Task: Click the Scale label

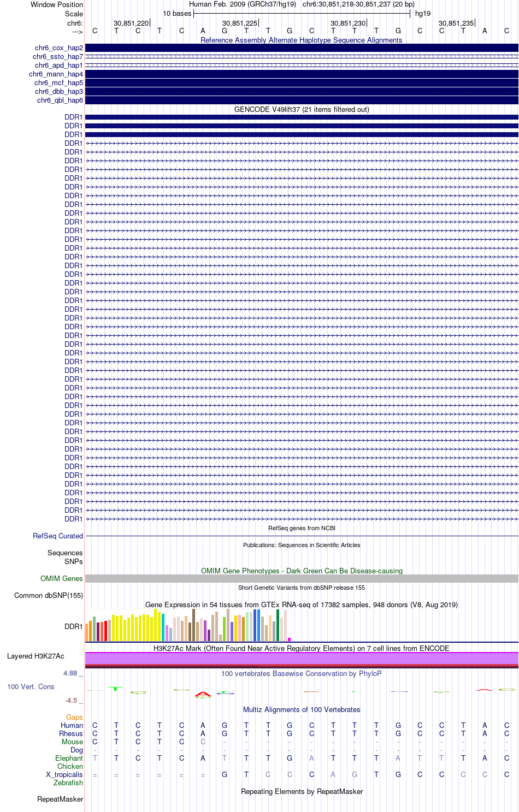Action: click(x=74, y=14)
